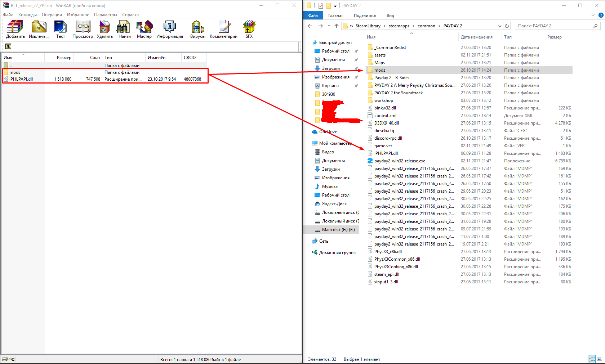The image size is (605, 364).
Task: Select the assets folder in Explorer
Action: [x=380, y=55]
